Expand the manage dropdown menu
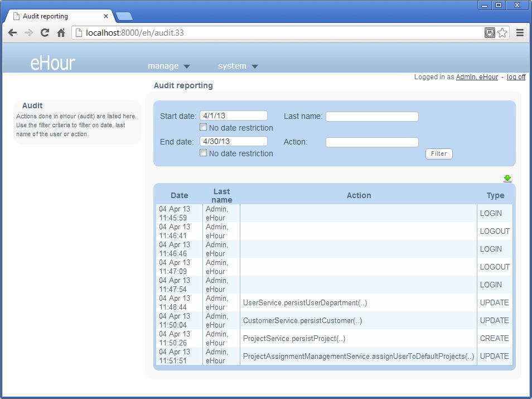 168,66
